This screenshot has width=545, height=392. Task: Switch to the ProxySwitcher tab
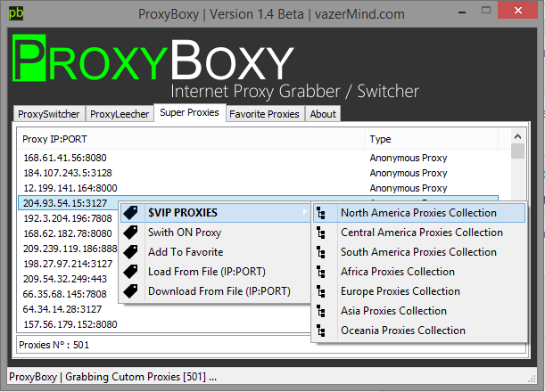coord(49,114)
